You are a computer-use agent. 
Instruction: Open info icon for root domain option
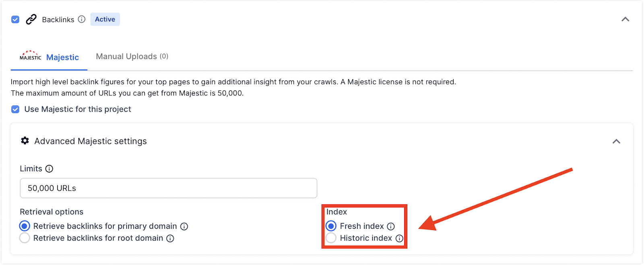tap(170, 238)
